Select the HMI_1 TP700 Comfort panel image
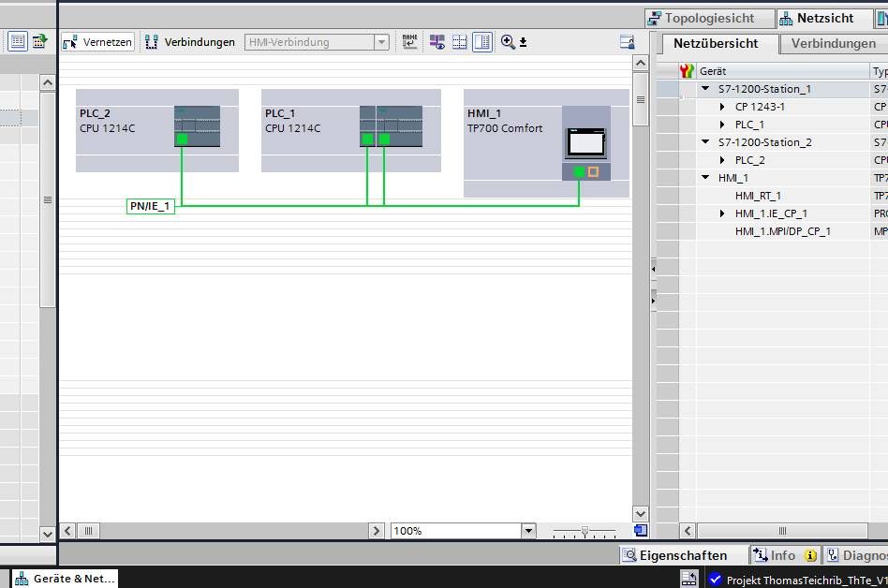This screenshot has width=888, height=588. (586, 143)
